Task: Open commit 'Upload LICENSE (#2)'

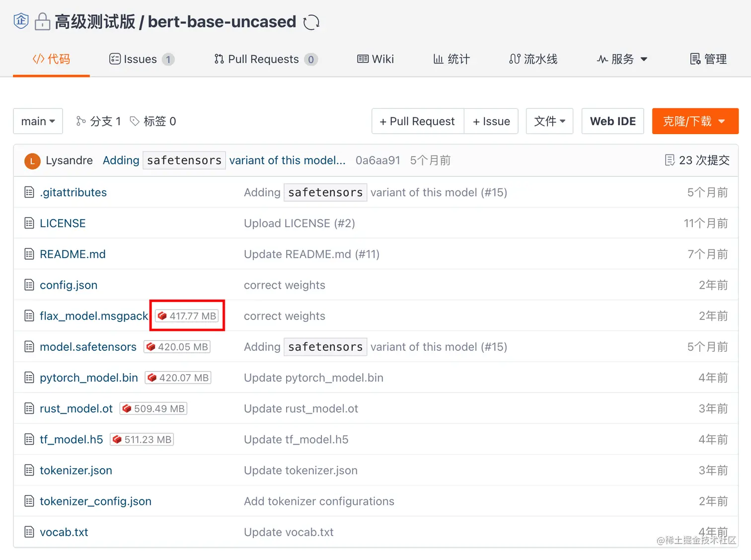Action: (300, 223)
